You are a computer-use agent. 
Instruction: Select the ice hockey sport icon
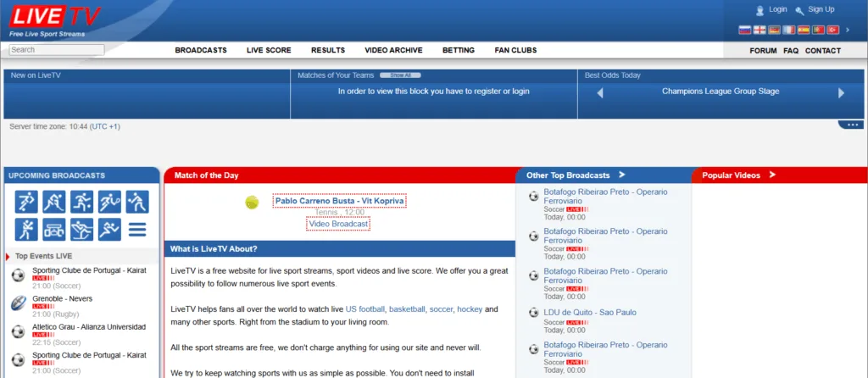pos(54,202)
